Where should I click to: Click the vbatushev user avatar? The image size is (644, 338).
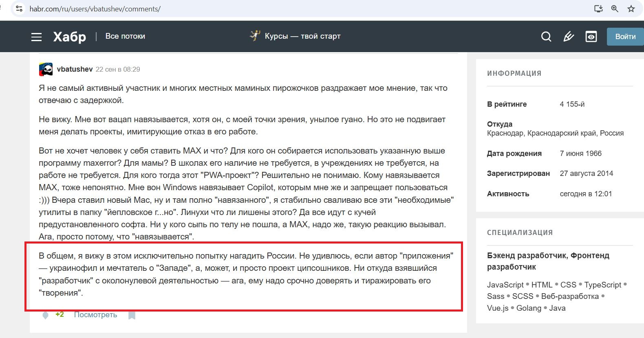pyautogui.click(x=46, y=69)
